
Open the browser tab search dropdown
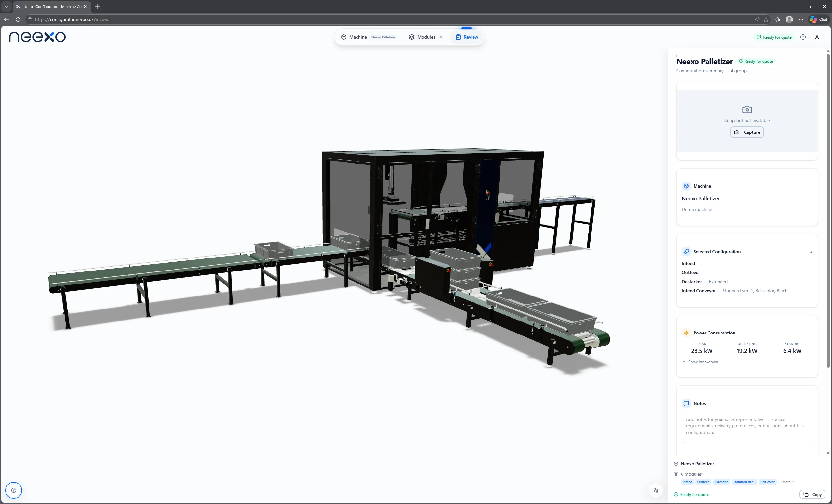[6, 6]
